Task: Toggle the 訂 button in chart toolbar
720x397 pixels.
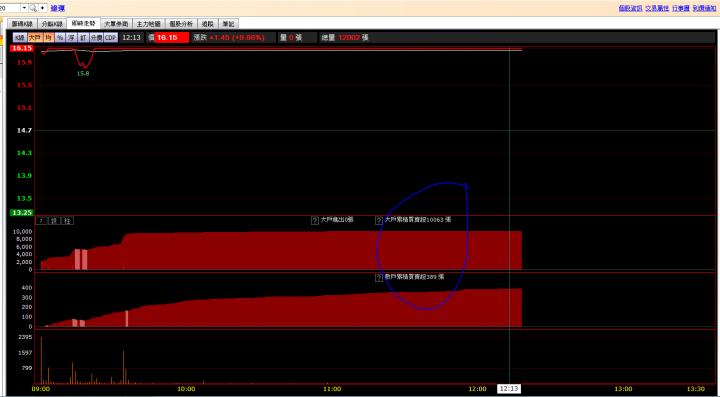Action: click(83, 38)
